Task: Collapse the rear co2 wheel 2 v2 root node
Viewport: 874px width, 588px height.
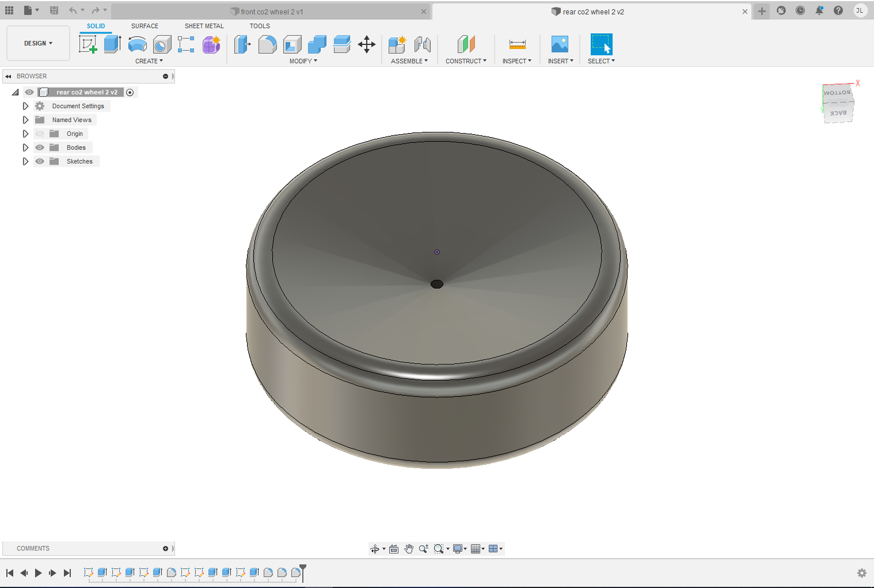Action: point(16,92)
